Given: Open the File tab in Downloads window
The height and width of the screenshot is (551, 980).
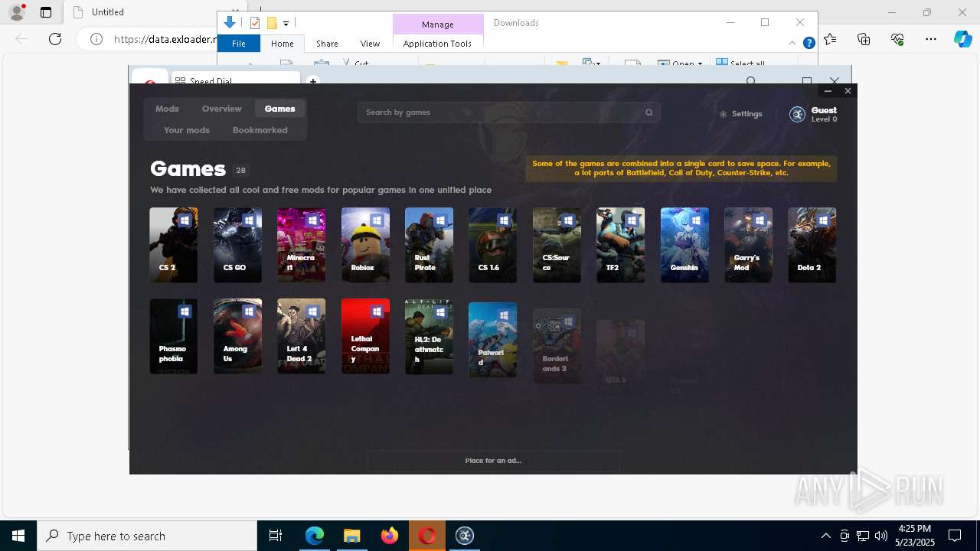Looking at the screenshot, I should point(239,44).
